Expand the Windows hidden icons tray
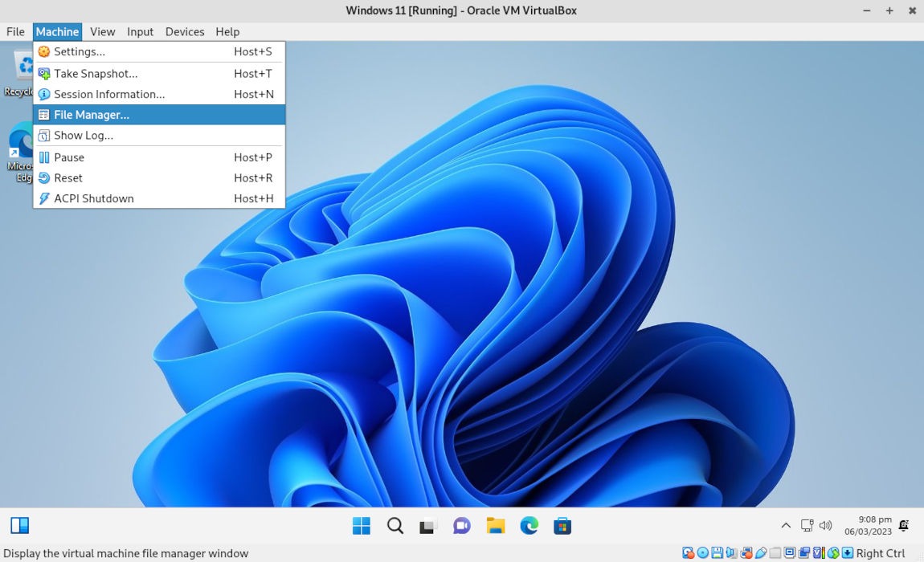Screen dimensions: 924x562 point(785,525)
